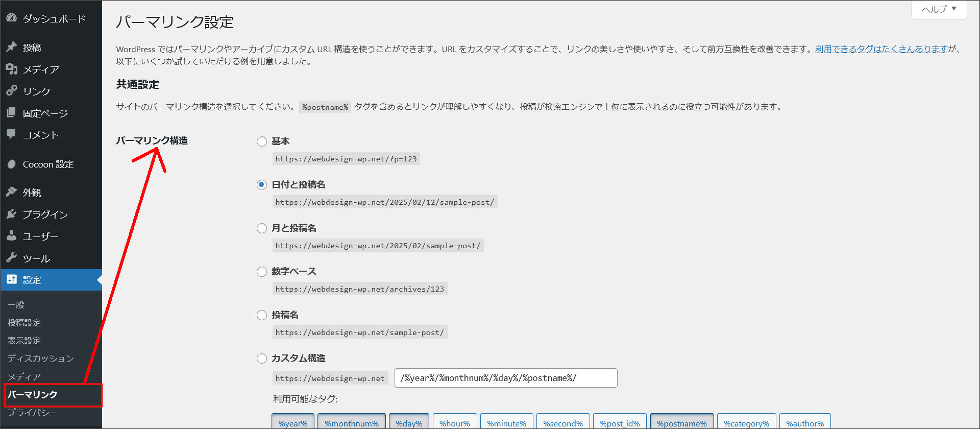980x429 pixels.
Task: Choose the 月と投稿名 permalink option
Action: tap(262, 228)
